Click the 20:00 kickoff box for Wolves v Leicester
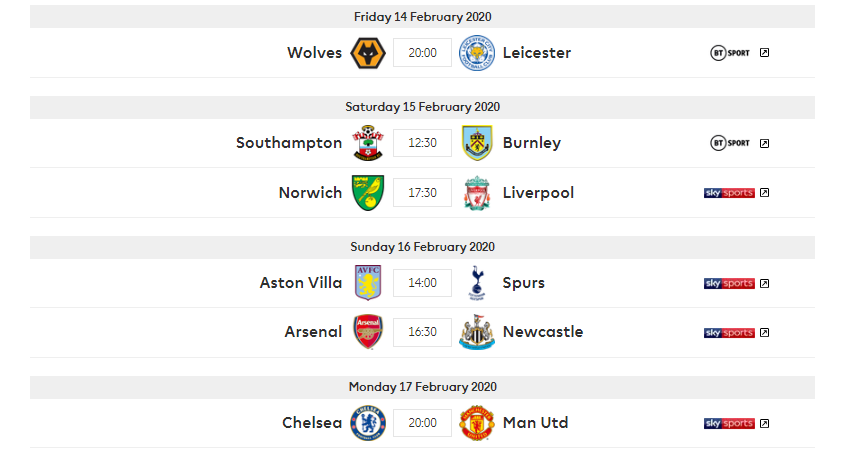Viewport: 846px width, 461px height. point(422,53)
